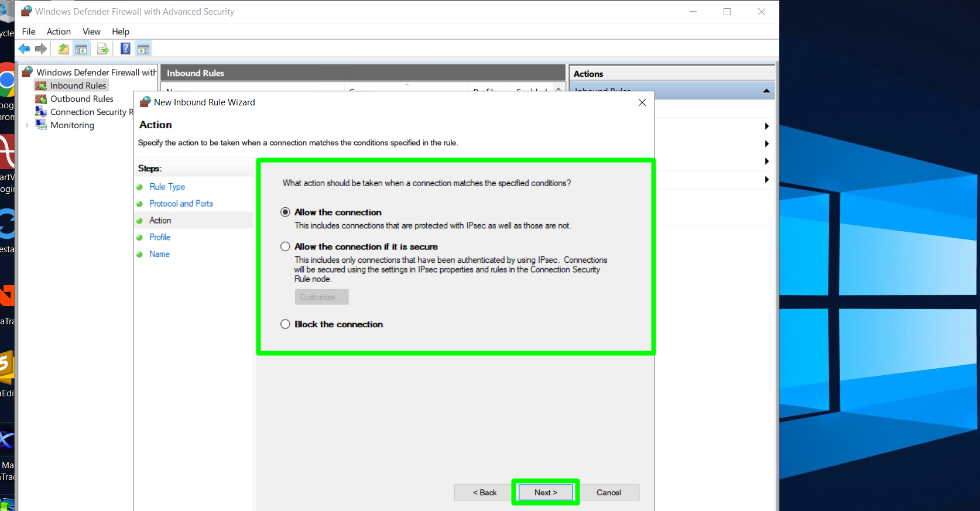Click the Google Chrome desktop icon

pyautogui.click(x=6, y=80)
